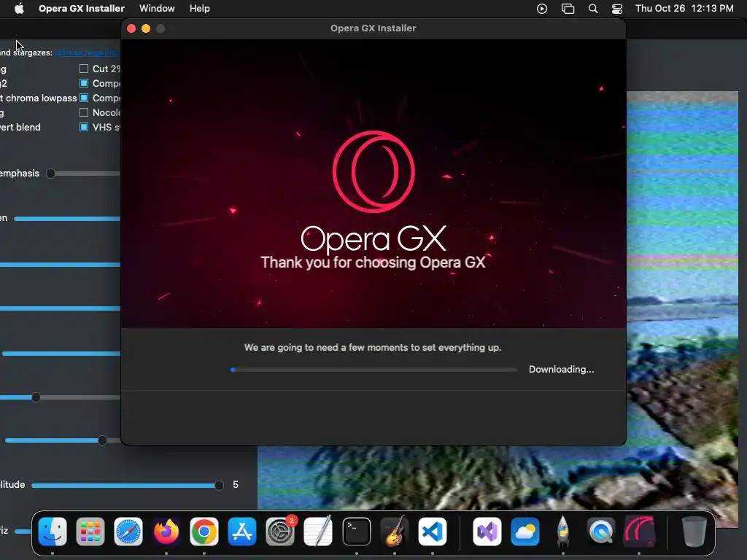Click 'We are going to need a few moments' text
747x560 pixels.
pyautogui.click(x=373, y=348)
